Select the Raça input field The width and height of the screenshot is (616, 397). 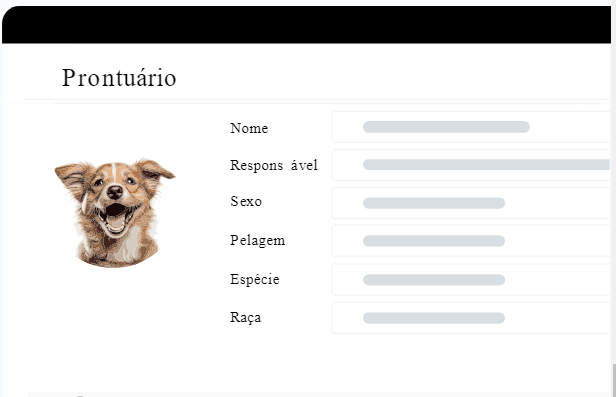point(471,318)
